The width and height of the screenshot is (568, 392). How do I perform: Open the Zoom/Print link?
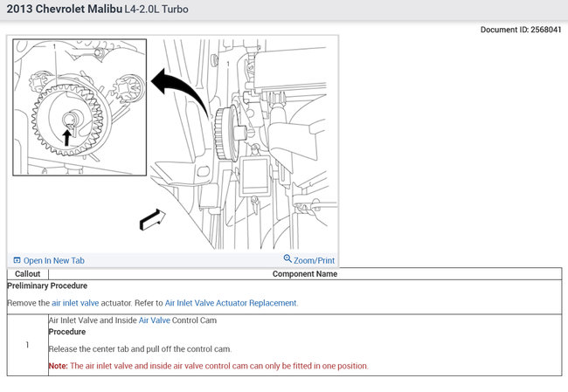point(314,261)
